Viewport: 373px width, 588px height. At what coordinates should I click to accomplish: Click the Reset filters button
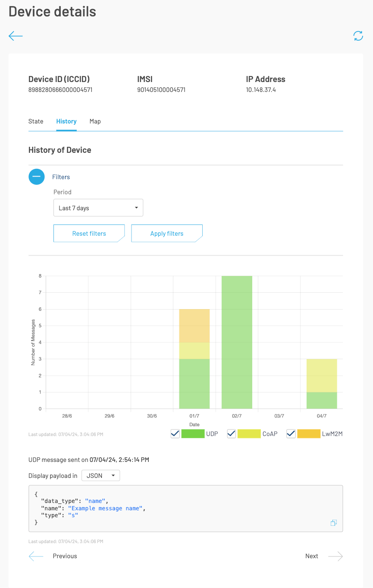89,234
